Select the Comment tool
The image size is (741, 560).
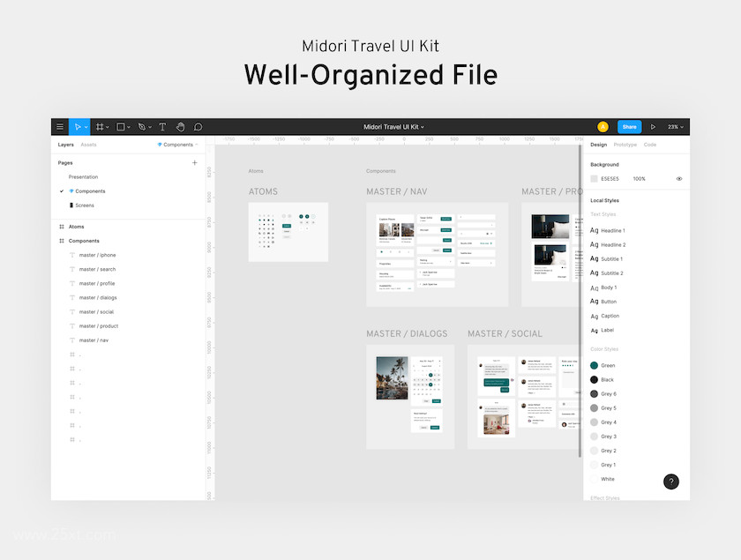pyautogui.click(x=198, y=127)
